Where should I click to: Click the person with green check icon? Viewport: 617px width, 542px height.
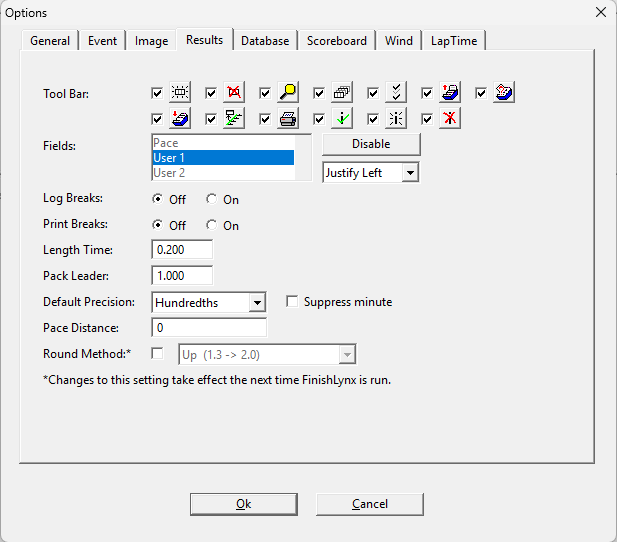coord(342,118)
